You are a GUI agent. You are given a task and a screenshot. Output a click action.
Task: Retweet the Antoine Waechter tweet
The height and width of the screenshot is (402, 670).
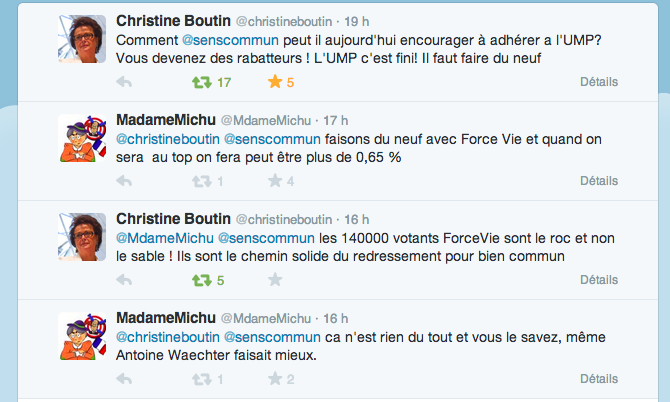click(202, 379)
